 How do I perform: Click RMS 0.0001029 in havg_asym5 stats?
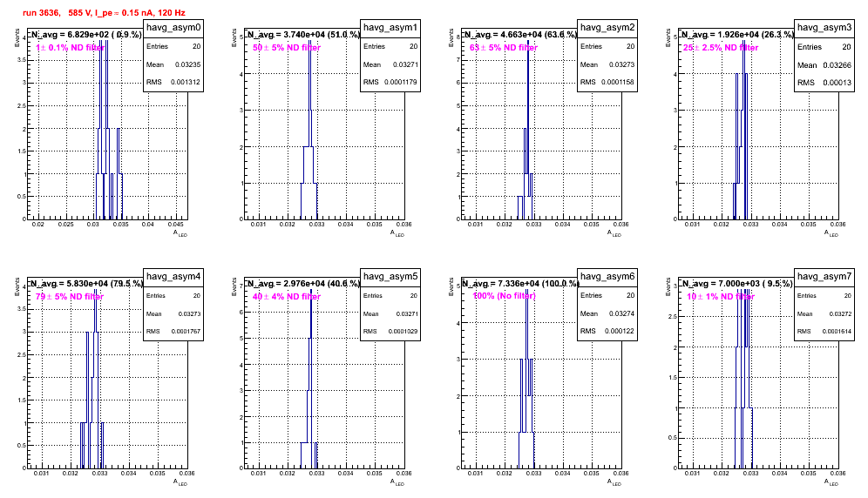pyautogui.click(x=390, y=331)
